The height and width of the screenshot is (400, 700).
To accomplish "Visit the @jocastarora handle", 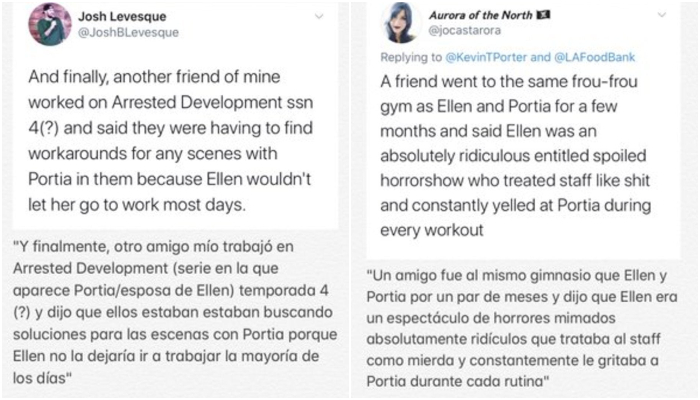I will coord(466,32).
